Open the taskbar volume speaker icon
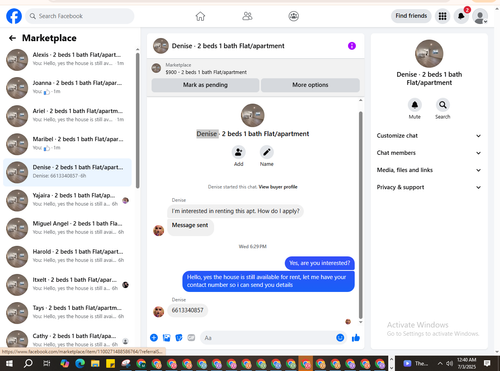The image size is (500, 371). point(450,363)
